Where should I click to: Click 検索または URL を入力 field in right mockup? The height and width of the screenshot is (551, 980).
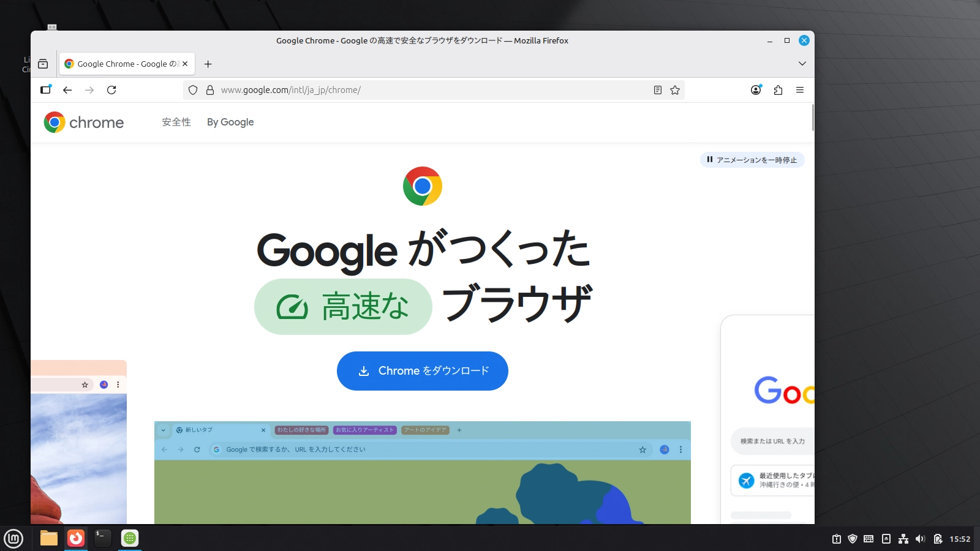(773, 441)
